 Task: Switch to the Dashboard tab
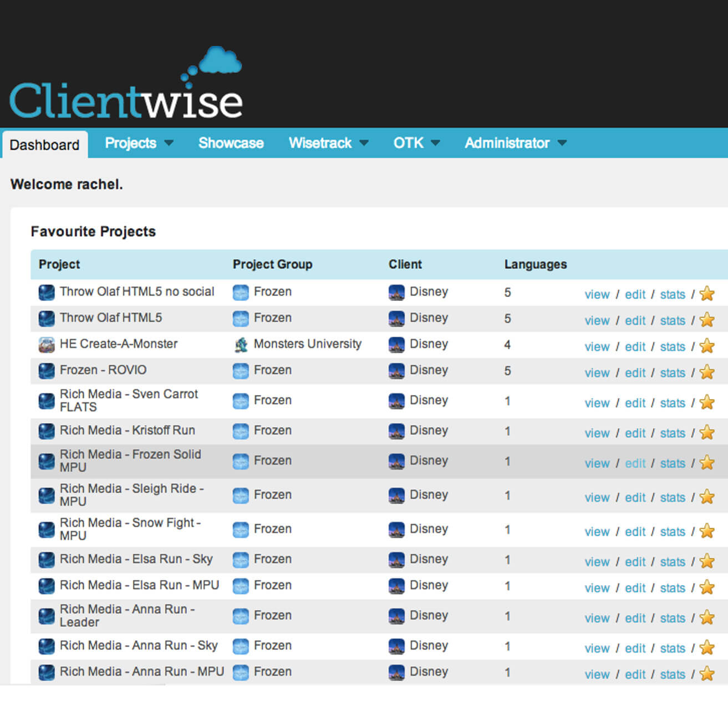[x=44, y=145]
